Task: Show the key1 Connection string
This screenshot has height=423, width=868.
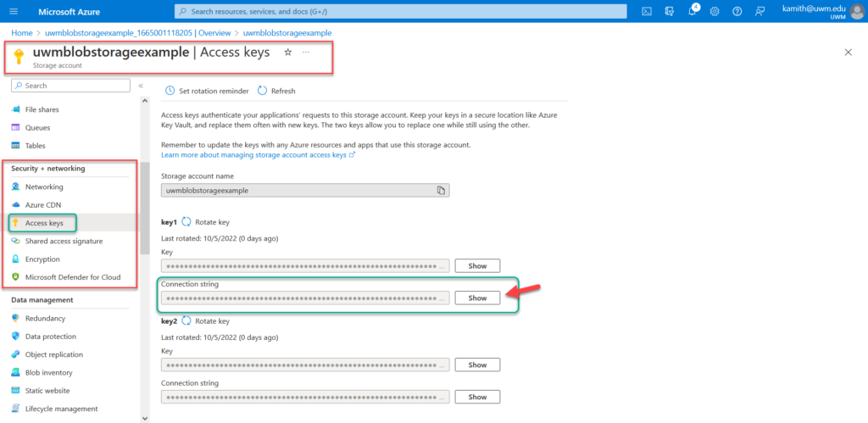Action: click(x=477, y=298)
